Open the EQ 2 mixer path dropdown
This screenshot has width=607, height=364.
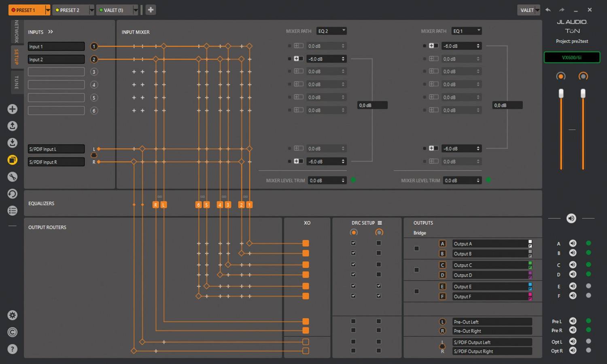coord(332,31)
